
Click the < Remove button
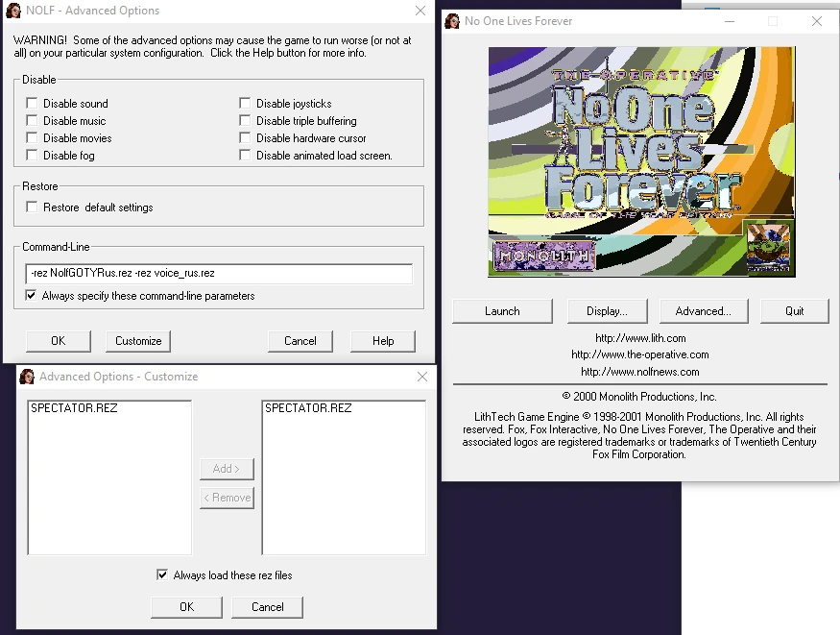point(227,498)
